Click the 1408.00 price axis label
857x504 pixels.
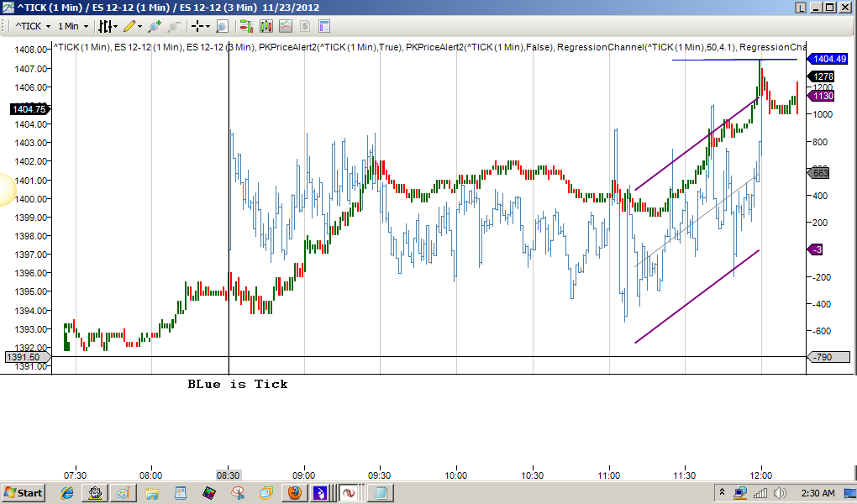(x=32, y=50)
